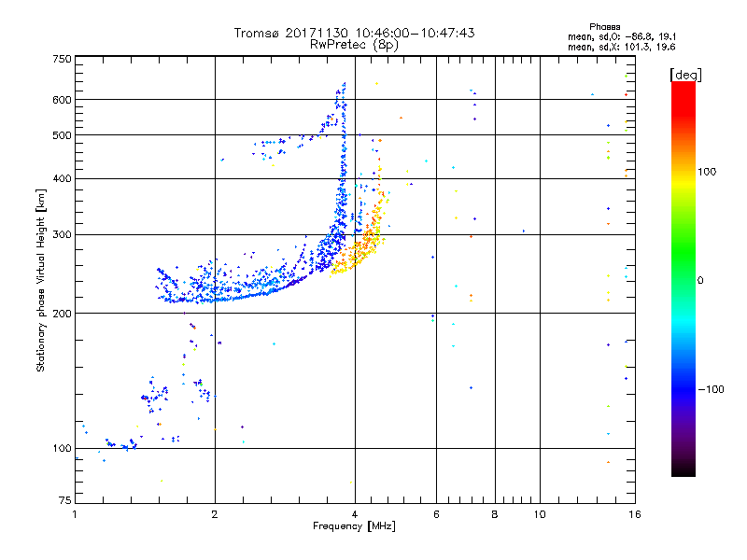
Task: Click the "Phases" heading at top right
Action: (604, 27)
